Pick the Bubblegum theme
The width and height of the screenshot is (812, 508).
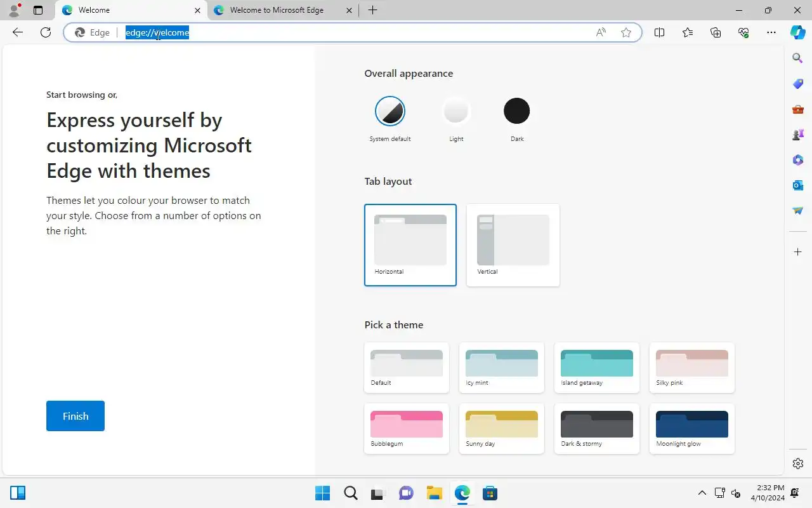pyautogui.click(x=407, y=429)
